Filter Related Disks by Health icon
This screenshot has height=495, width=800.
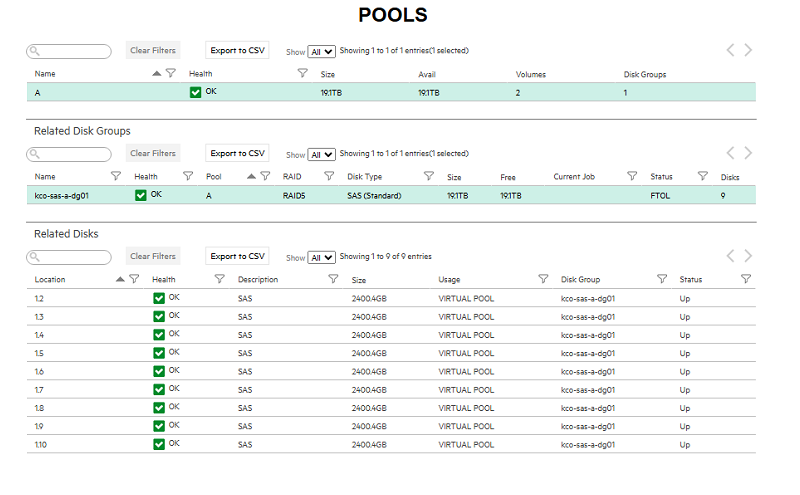tap(219, 279)
